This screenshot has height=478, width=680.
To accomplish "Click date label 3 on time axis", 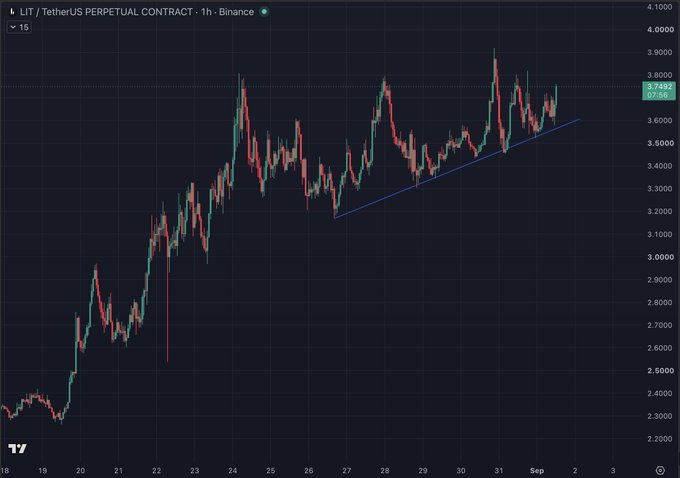I will click(x=613, y=471).
